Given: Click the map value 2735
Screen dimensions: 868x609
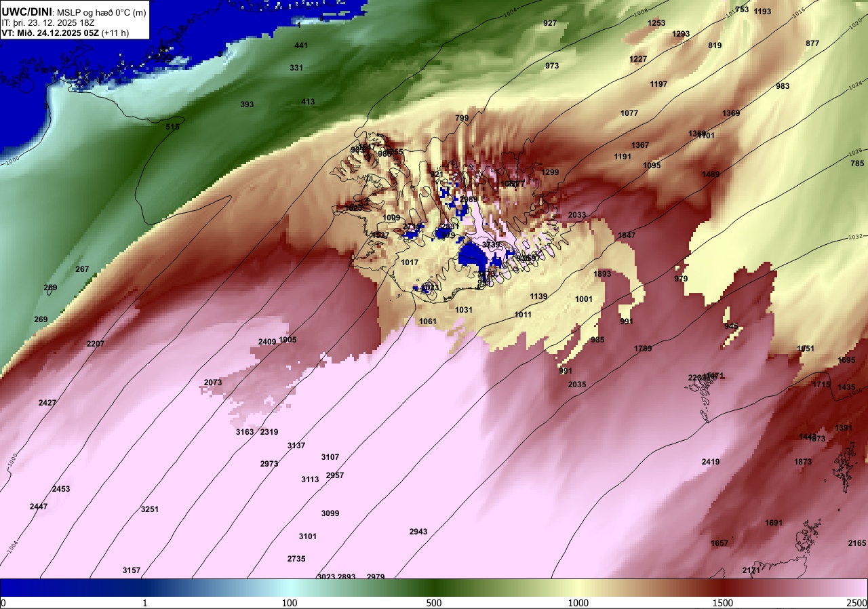Looking at the screenshot, I should pyautogui.click(x=296, y=559).
